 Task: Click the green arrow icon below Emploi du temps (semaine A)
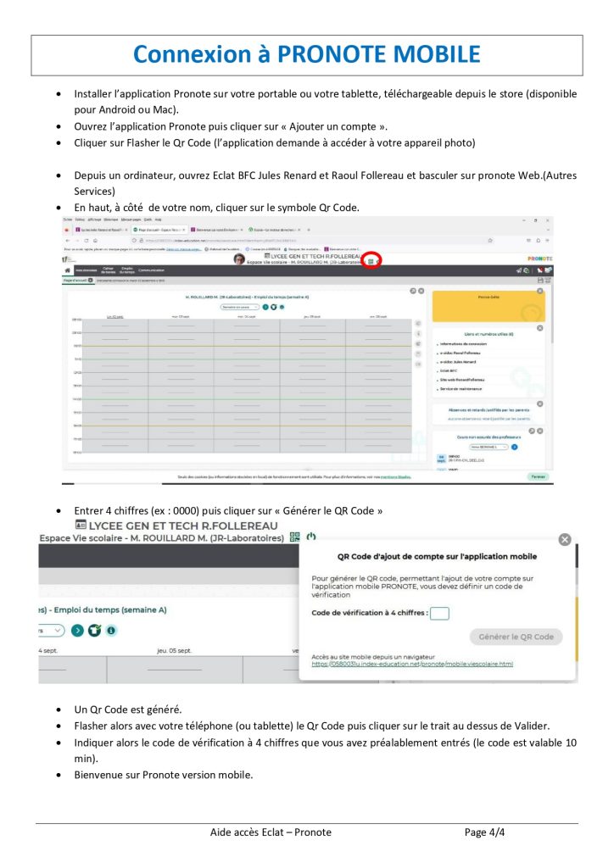pos(77,630)
